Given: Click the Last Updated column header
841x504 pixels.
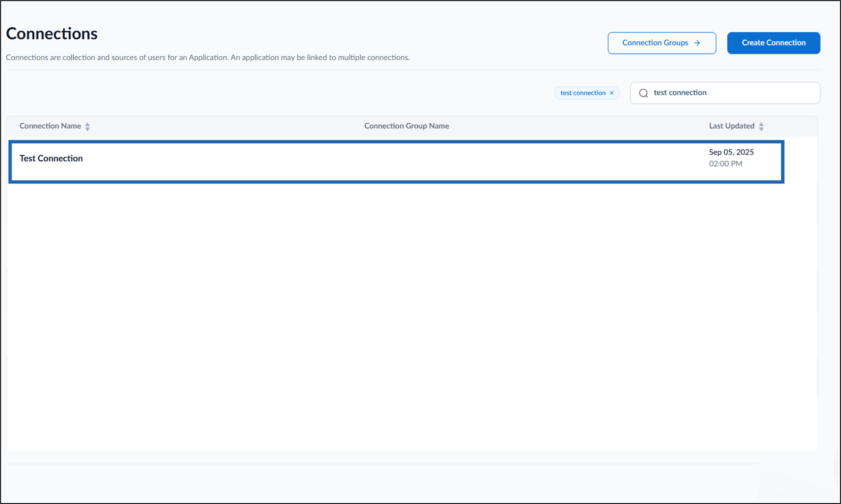Looking at the screenshot, I should tap(731, 126).
